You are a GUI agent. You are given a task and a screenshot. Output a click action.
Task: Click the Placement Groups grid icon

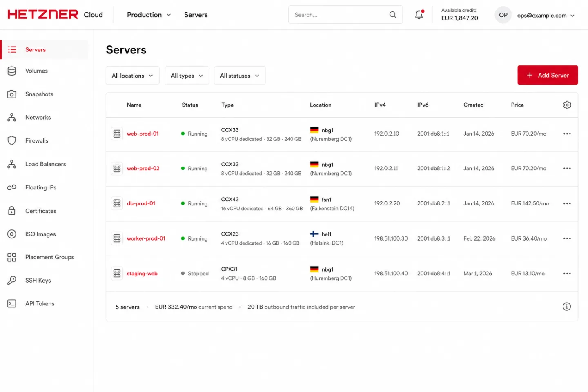pos(12,257)
